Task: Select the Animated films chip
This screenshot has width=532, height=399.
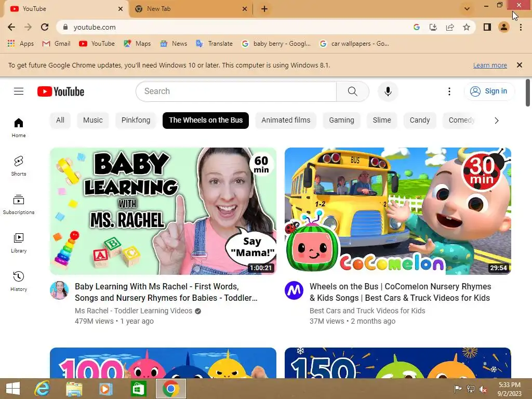Action: point(286,120)
